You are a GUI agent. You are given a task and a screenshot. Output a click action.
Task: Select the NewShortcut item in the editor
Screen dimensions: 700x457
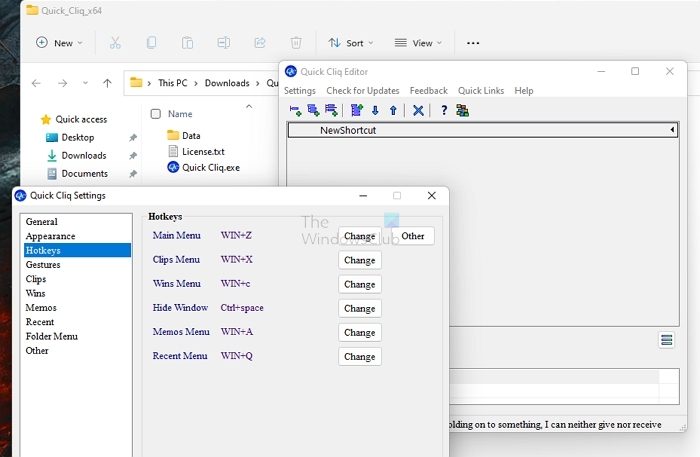point(483,130)
